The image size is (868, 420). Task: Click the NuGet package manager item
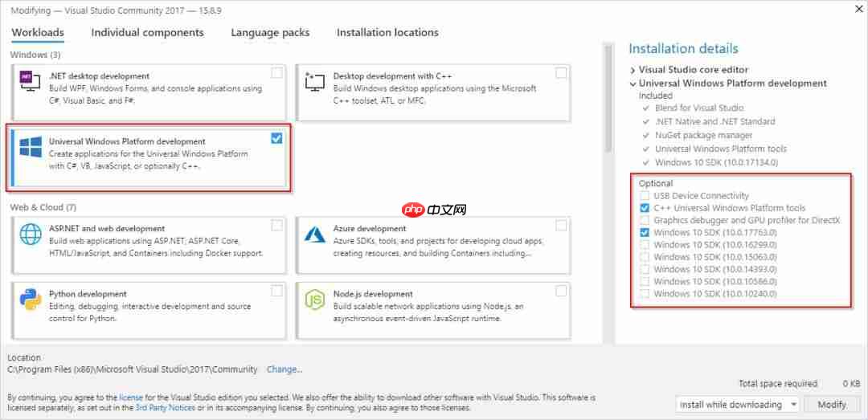coord(703,135)
